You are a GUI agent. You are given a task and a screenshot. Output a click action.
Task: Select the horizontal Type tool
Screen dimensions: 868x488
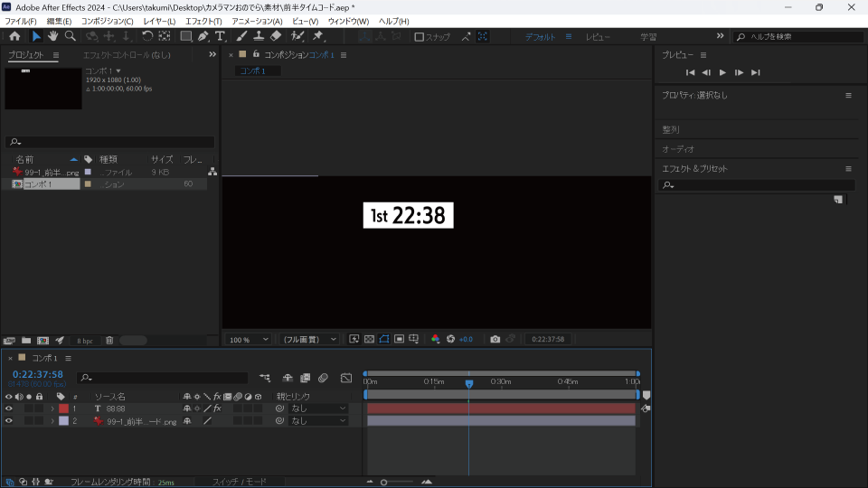pos(220,36)
